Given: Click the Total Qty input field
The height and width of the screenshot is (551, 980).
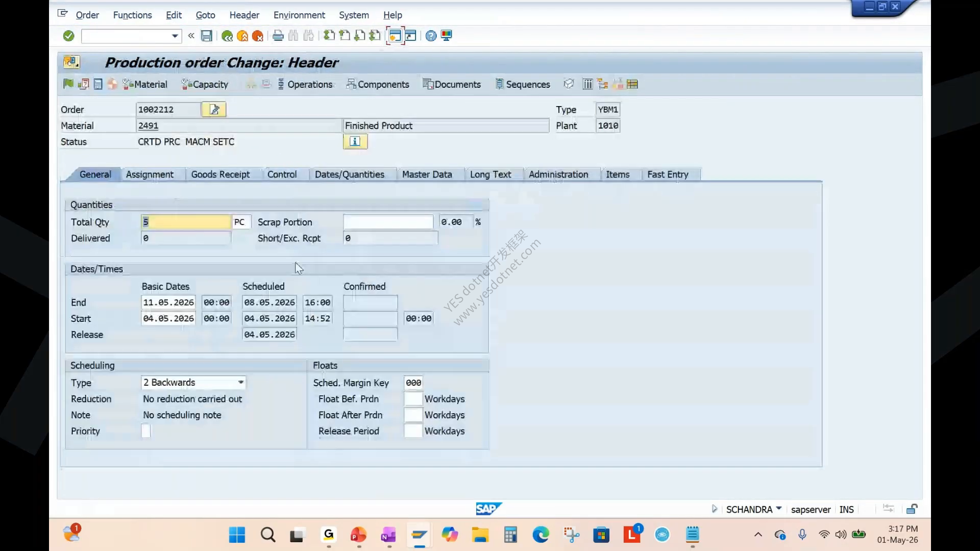Looking at the screenshot, I should (186, 222).
